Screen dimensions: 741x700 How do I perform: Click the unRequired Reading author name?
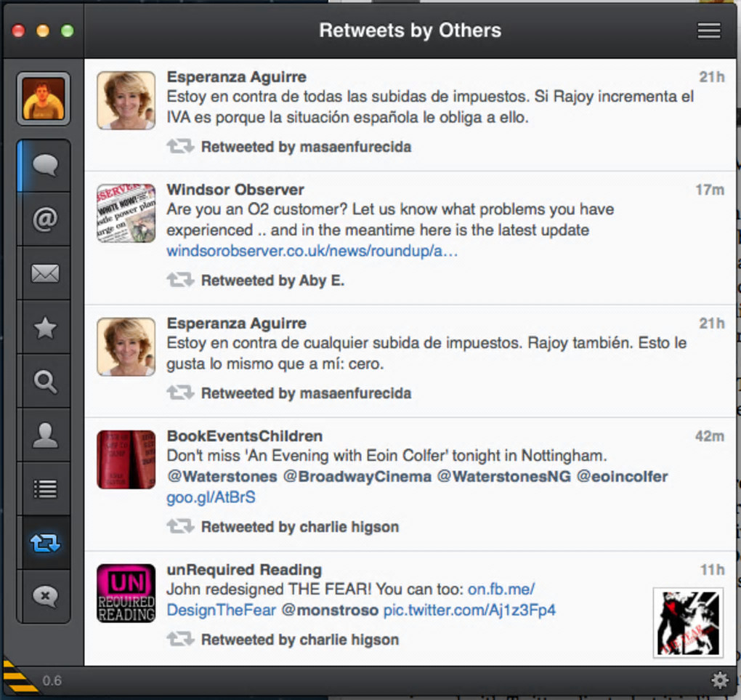point(244,570)
